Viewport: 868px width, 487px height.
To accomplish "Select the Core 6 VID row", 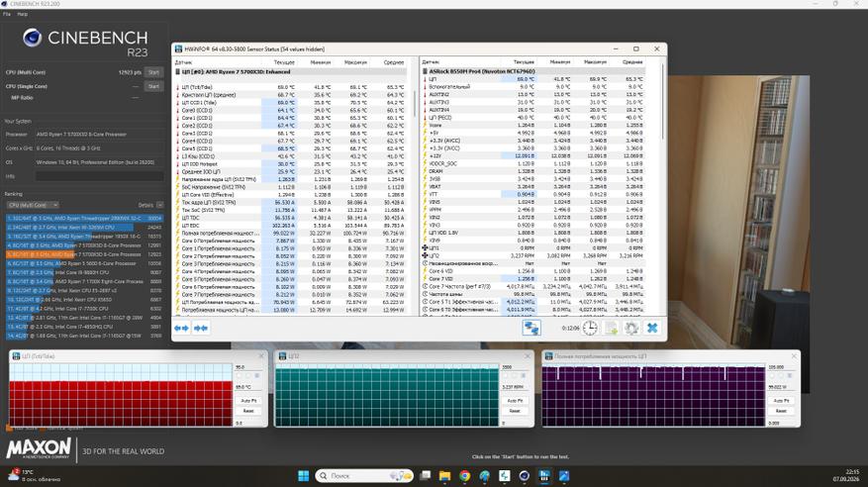I will tap(533, 271).
